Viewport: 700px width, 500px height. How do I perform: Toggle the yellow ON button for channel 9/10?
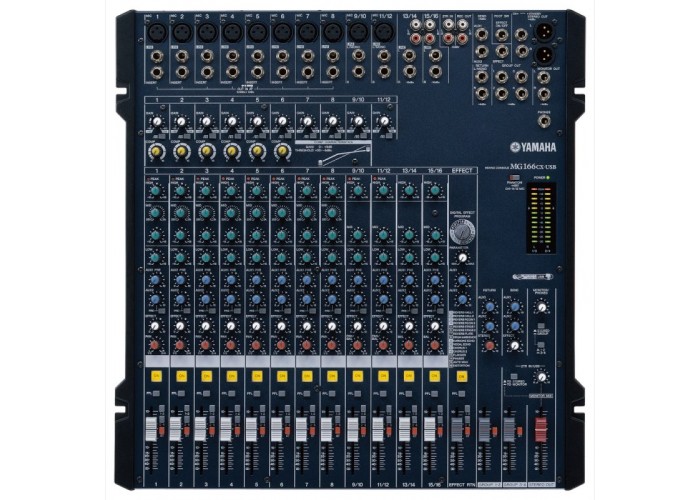point(359,377)
